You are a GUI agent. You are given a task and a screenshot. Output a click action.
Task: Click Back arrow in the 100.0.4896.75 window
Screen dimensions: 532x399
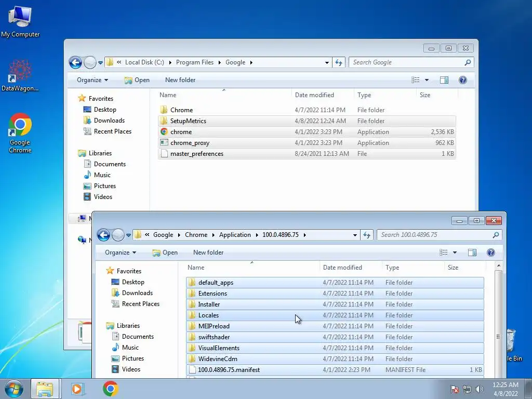point(103,235)
